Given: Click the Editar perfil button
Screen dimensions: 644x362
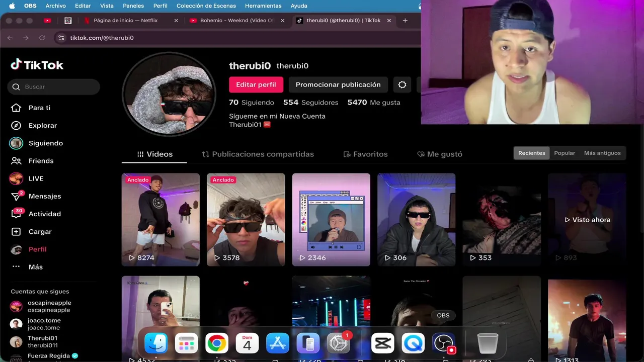Looking at the screenshot, I should pos(256,84).
